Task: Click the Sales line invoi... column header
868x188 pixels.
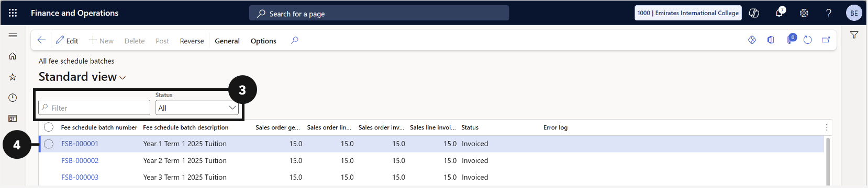Action: coord(433,127)
